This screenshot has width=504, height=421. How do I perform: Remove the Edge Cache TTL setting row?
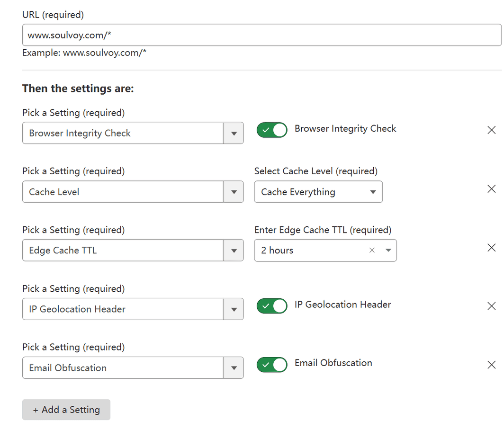(491, 247)
